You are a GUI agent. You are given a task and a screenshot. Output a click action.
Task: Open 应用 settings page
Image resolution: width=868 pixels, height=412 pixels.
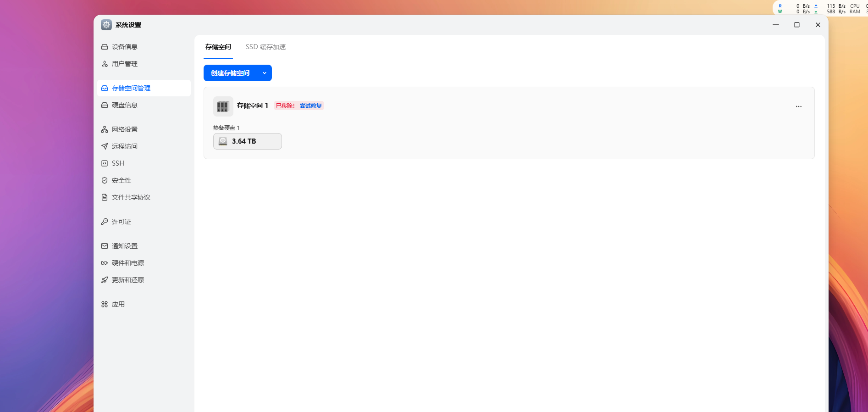point(144,304)
